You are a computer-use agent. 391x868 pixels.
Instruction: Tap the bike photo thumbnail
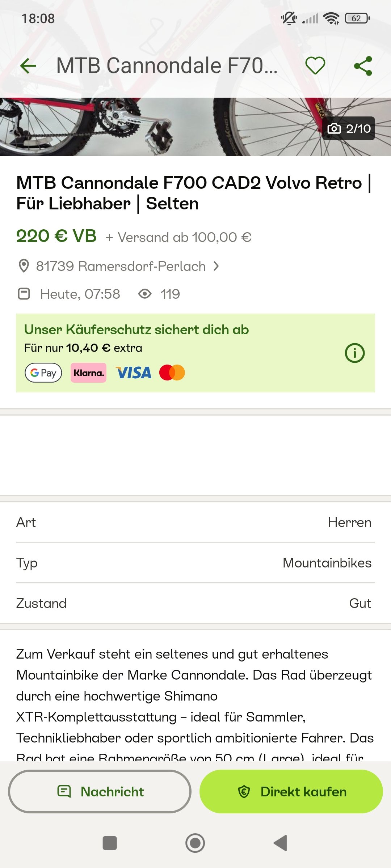159,127
